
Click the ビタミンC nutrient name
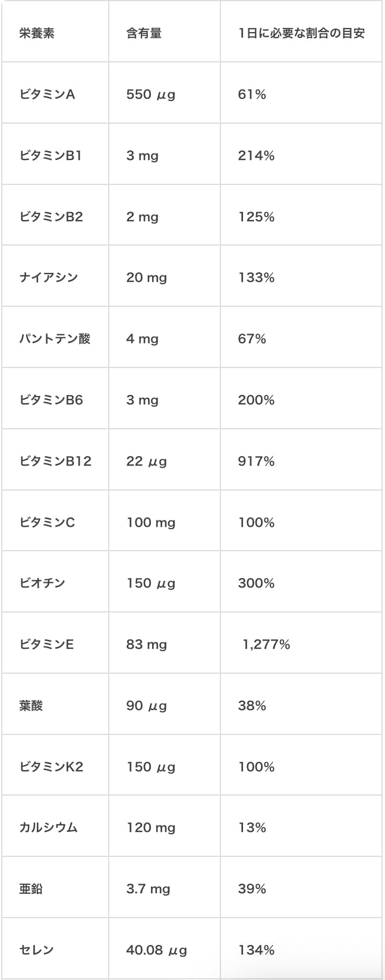click(x=48, y=523)
